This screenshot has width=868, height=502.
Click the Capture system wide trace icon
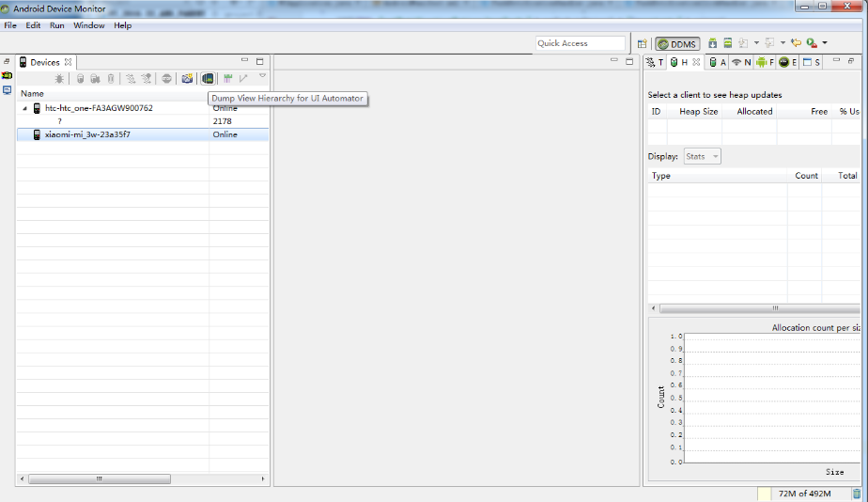(x=227, y=79)
